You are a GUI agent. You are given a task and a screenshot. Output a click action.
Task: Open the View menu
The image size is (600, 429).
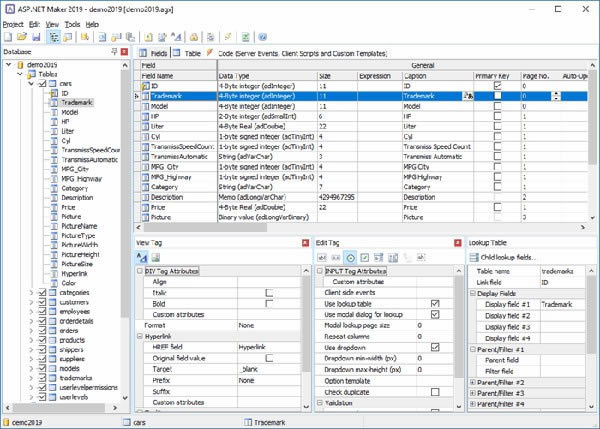(52, 24)
